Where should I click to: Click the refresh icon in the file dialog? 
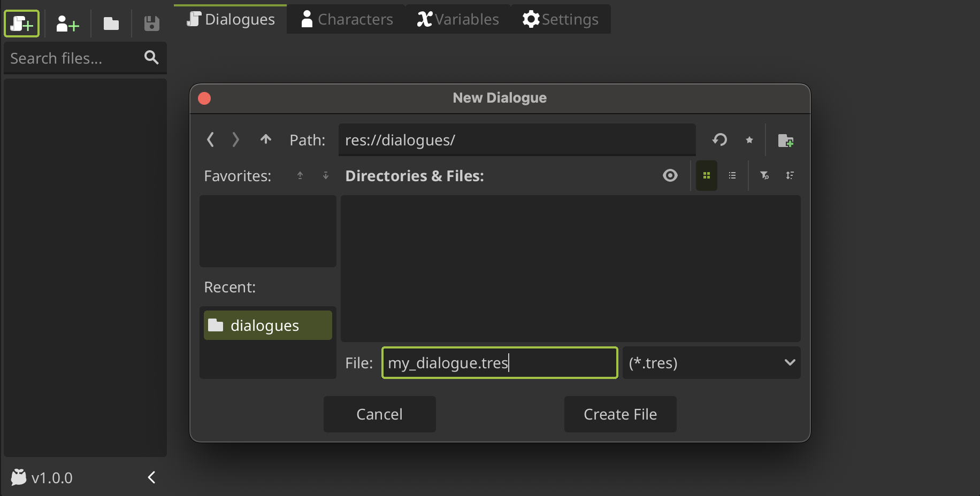pyautogui.click(x=719, y=140)
